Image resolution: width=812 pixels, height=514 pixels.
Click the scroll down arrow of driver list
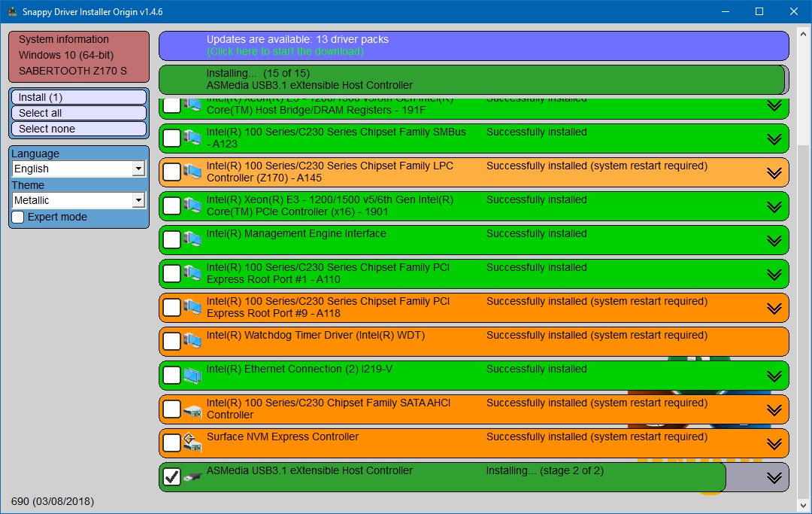[x=803, y=505]
